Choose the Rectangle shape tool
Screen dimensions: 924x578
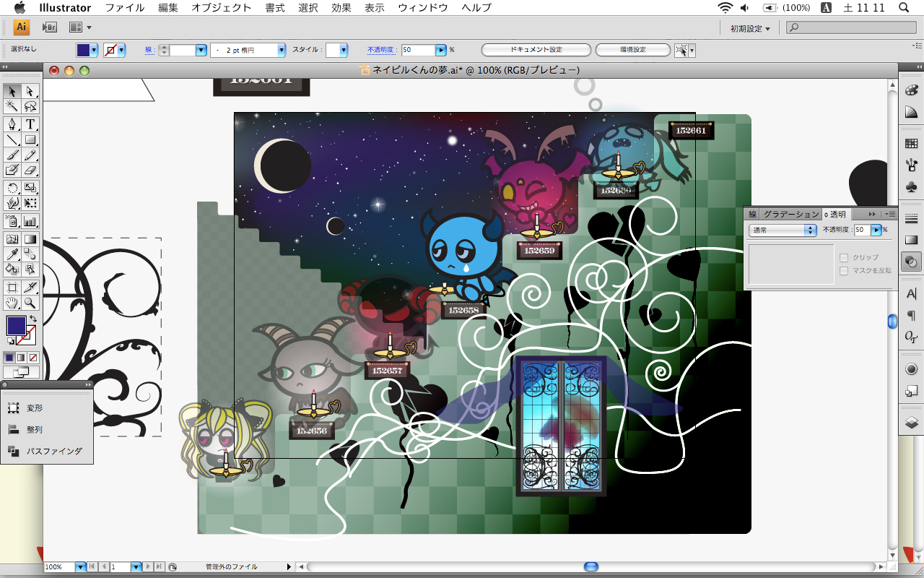[x=30, y=139]
